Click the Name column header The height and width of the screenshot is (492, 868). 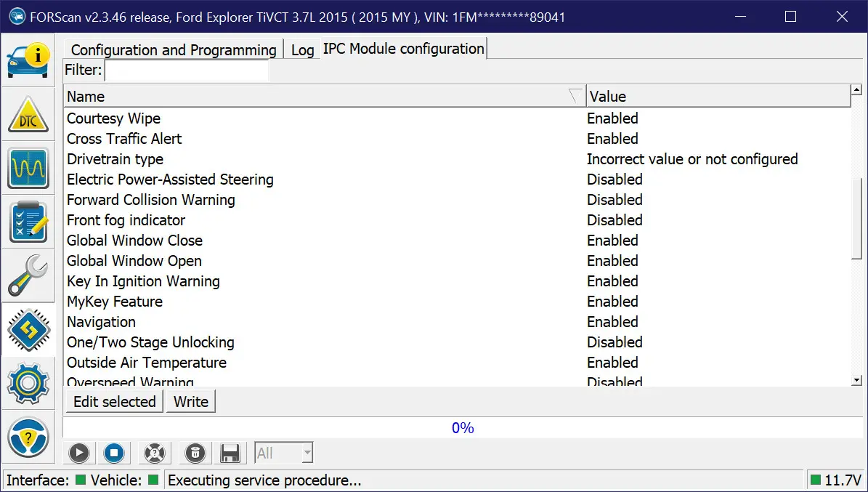pyautogui.click(x=325, y=97)
